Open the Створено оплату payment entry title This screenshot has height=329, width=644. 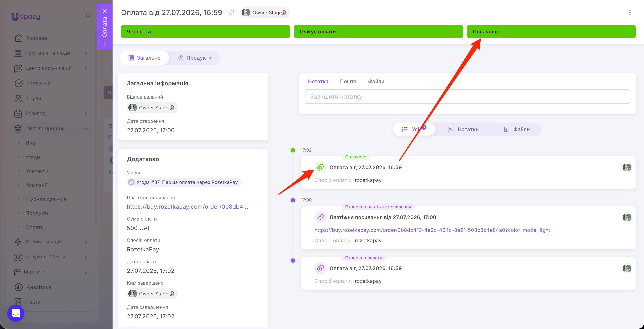point(366,268)
